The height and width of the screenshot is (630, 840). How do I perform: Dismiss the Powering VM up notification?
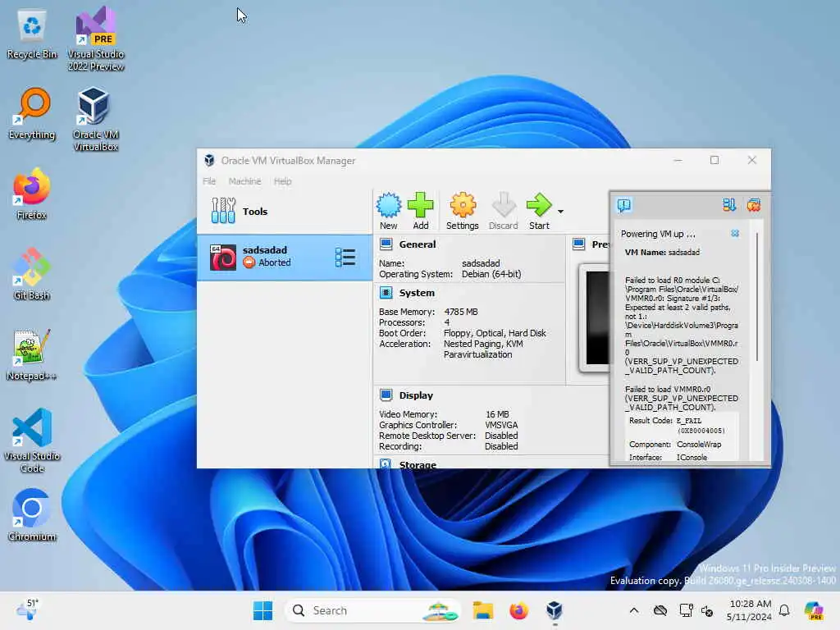pos(735,233)
